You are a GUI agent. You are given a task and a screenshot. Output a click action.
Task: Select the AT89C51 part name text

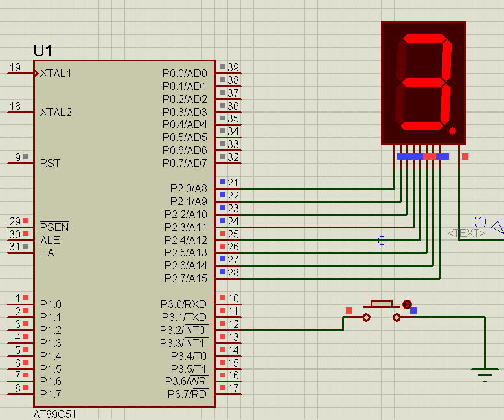tap(55, 414)
